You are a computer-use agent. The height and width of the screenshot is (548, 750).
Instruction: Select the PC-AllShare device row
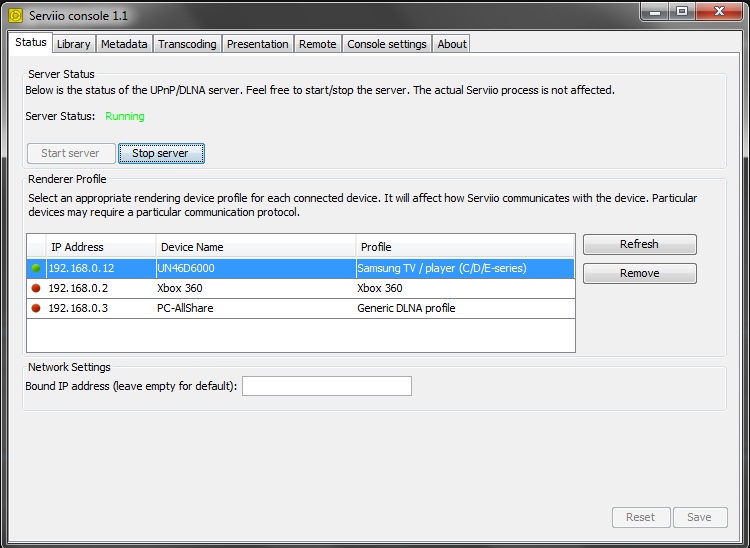click(x=255, y=308)
